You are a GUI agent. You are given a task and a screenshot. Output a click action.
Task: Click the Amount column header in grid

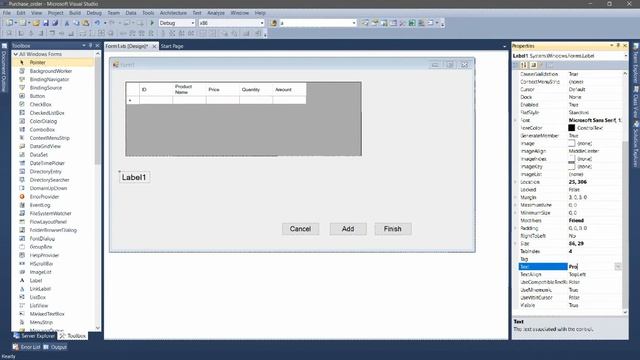point(289,89)
